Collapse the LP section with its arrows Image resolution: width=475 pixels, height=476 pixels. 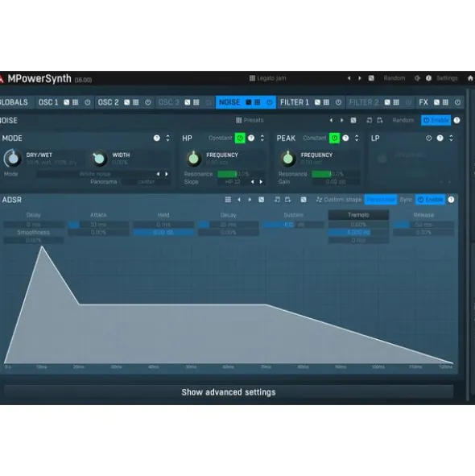[x=451, y=138]
